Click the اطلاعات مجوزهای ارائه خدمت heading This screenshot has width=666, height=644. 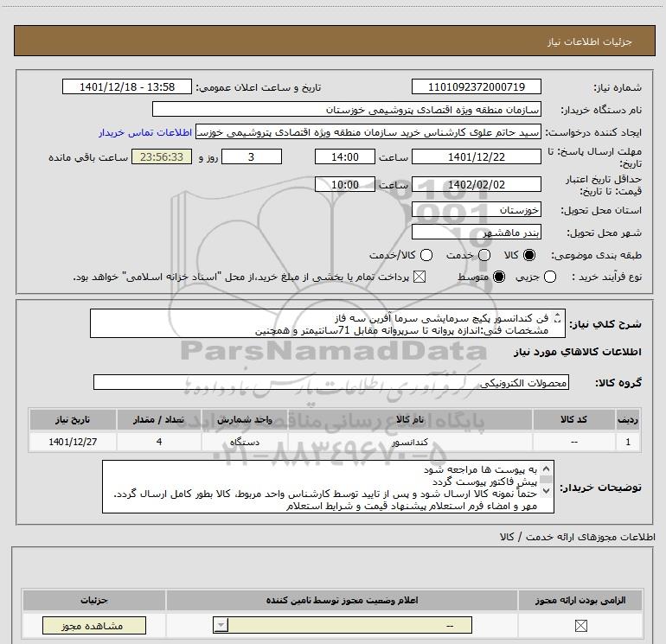pyautogui.click(x=577, y=537)
